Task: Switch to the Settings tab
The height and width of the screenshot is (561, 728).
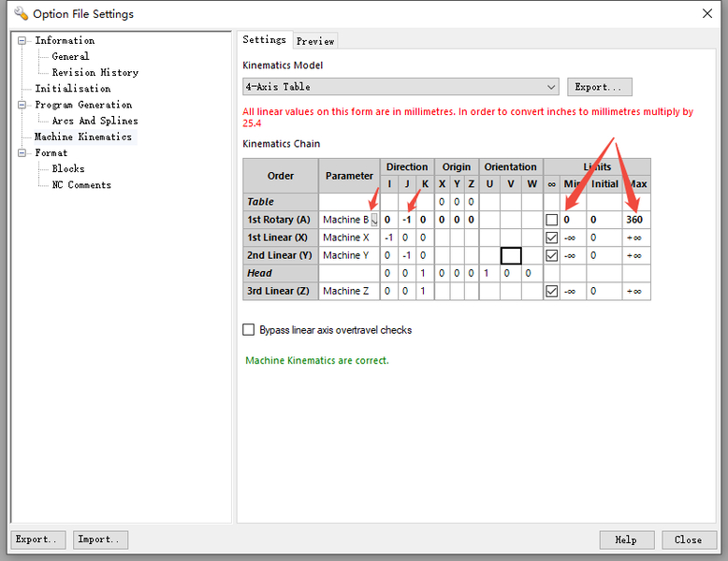Action: [x=264, y=40]
